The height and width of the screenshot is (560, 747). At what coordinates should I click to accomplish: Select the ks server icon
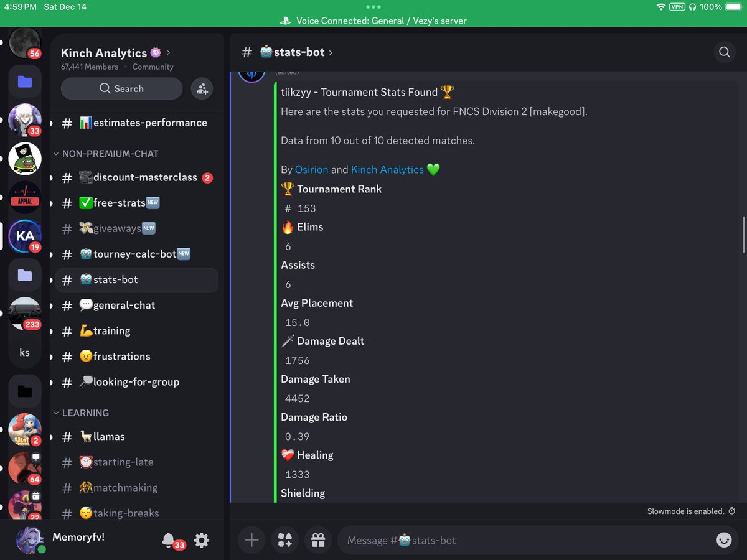click(25, 352)
